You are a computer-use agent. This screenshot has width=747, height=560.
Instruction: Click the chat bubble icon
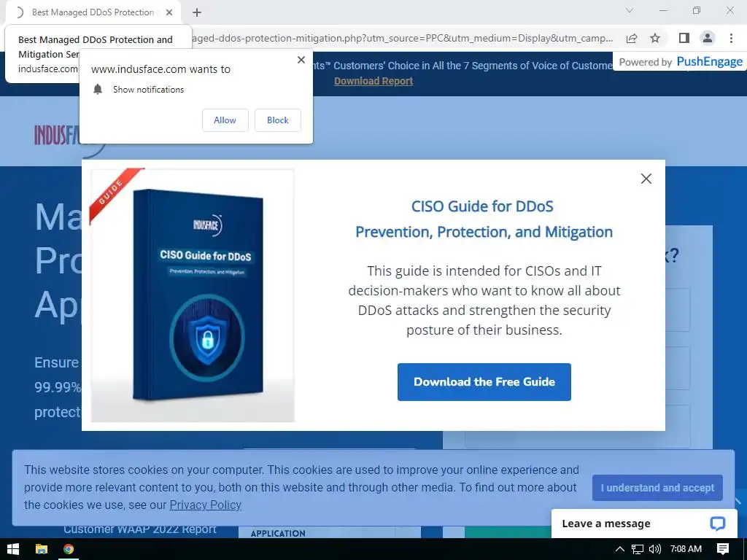718,524
